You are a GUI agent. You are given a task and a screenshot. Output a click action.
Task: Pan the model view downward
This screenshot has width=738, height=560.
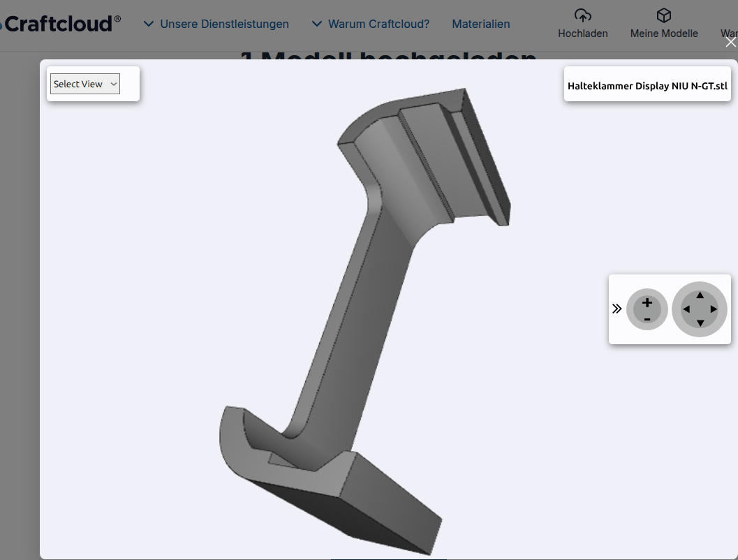[700, 323]
